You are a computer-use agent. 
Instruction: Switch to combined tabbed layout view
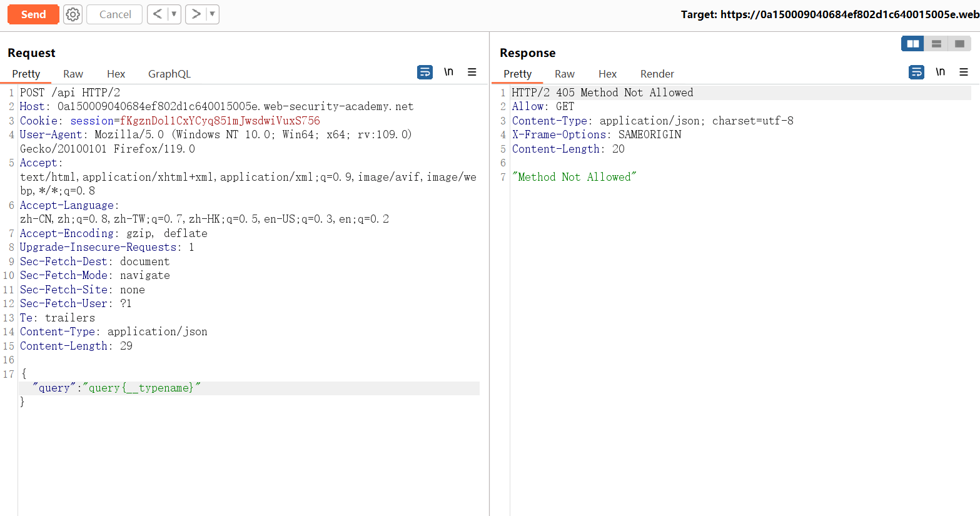click(959, 44)
